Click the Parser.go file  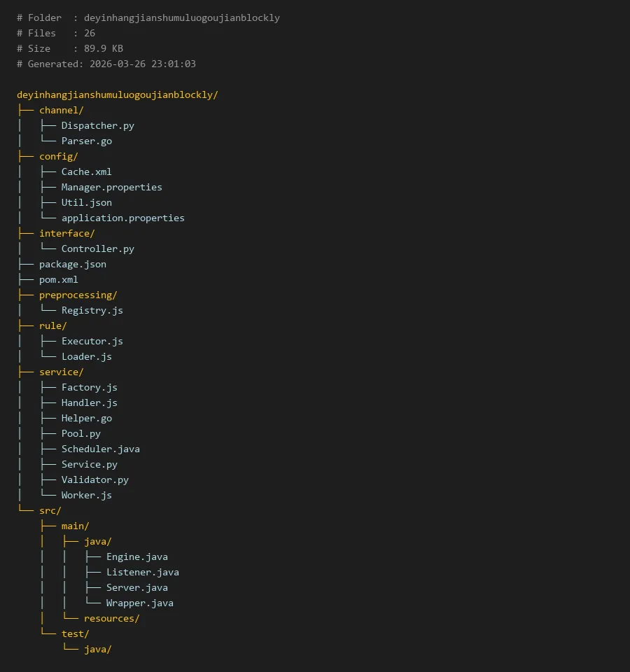[x=86, y=141]
